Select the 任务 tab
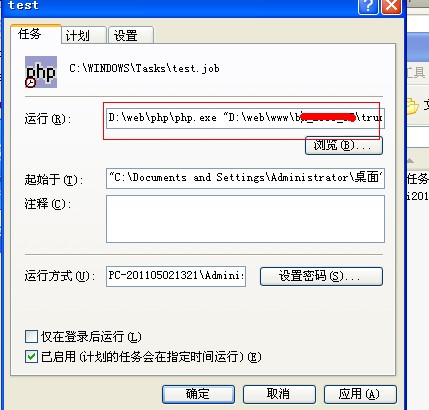 pyautogui.click(x=36, y=34)
